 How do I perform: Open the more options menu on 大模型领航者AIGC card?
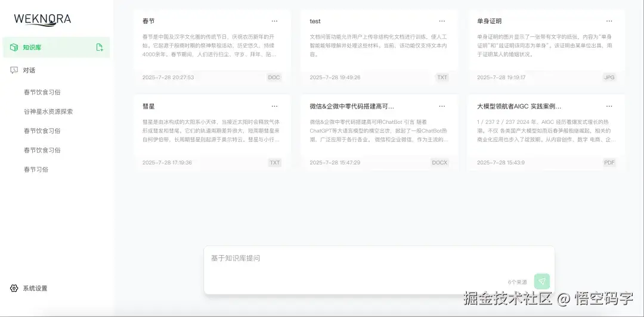[609, 106]
